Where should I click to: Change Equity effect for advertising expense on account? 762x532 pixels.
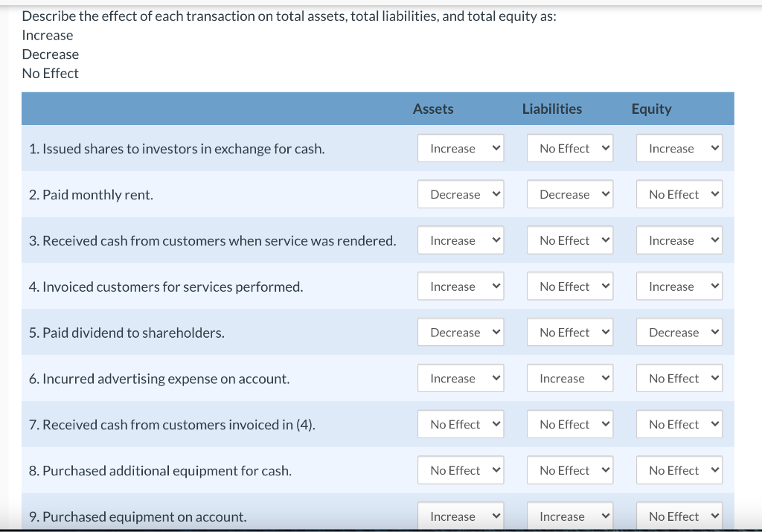tap(679, 378)
